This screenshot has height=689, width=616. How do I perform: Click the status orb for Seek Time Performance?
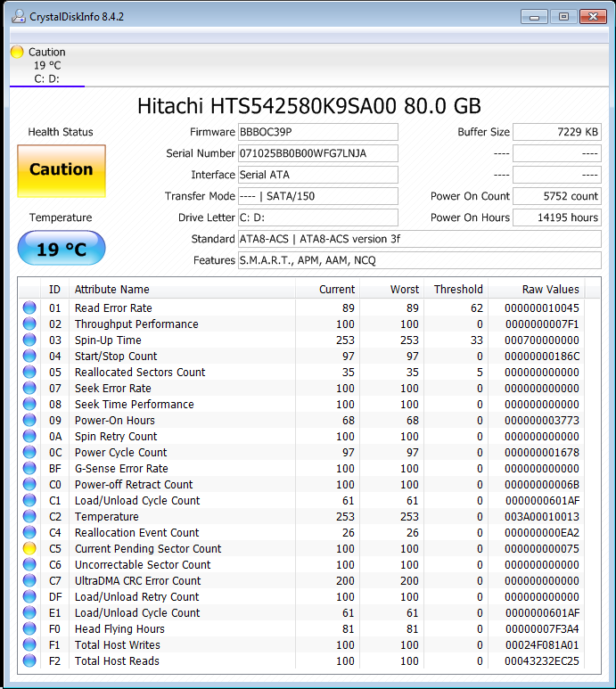29,404
